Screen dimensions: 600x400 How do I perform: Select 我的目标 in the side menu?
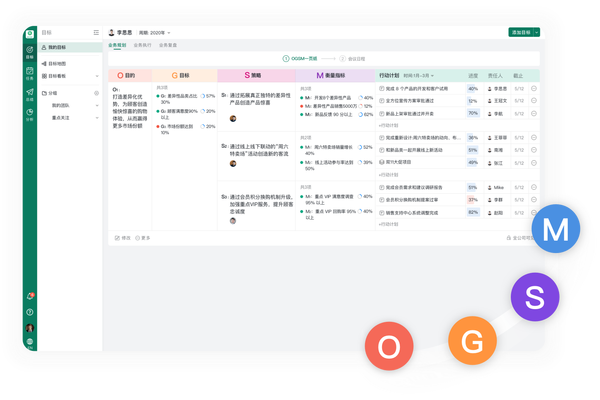point(70,47)
